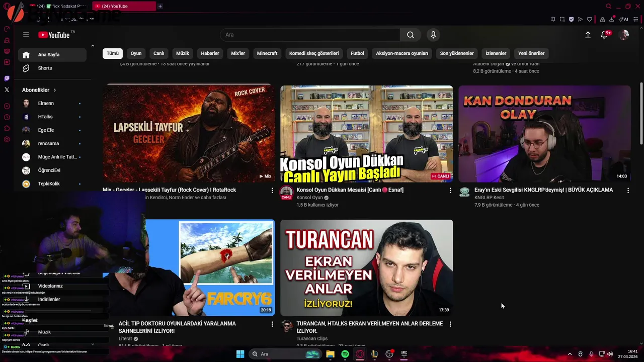The image size is (644, 362).
Task: Click the Opera snapshot icon in the toolbar
Action: click(x=562, y=19)
